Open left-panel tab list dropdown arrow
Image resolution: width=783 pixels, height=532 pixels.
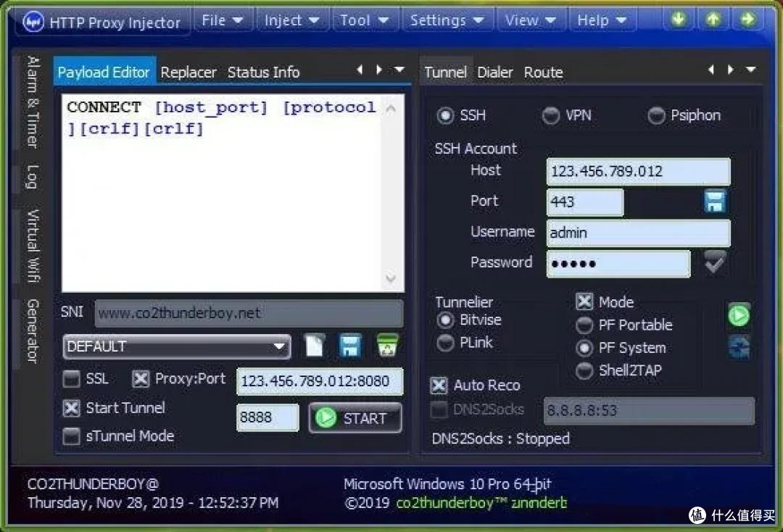tap(399, 70)
